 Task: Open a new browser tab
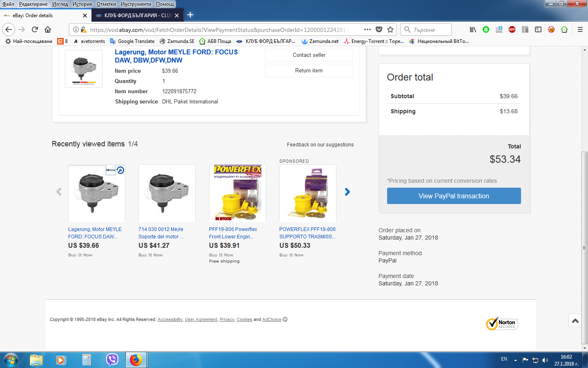tap(190, 15)
